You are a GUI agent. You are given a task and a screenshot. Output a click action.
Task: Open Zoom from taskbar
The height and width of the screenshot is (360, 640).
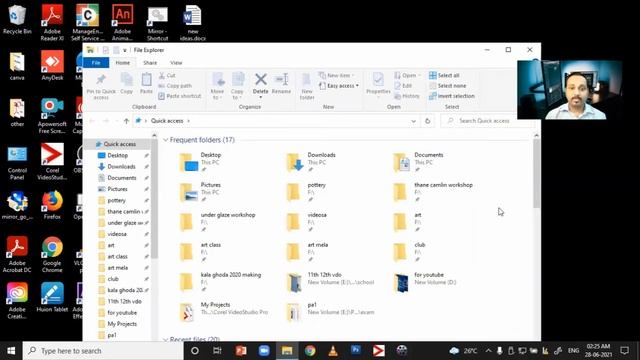pyautogui.click(x=264, y=351)
